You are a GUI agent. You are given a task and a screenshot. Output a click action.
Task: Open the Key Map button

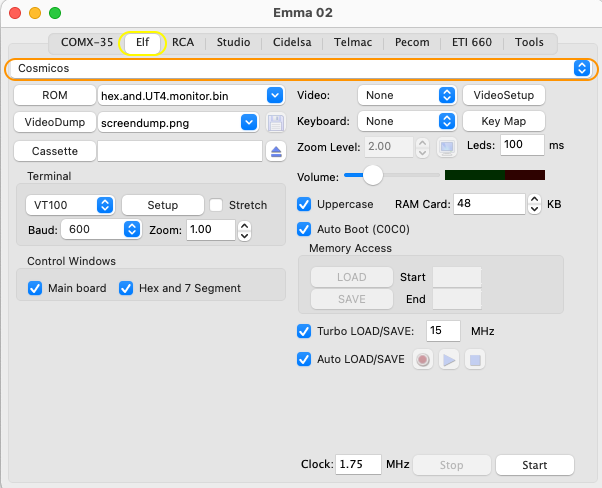coord(504,121)
